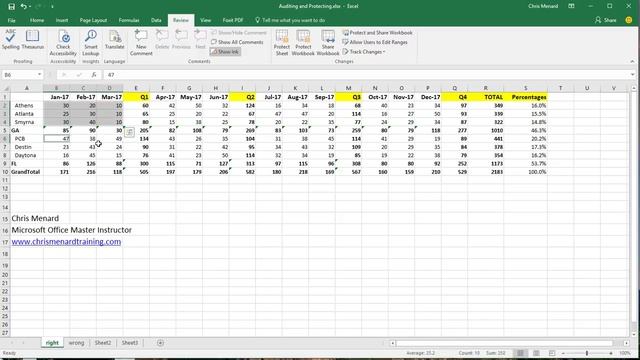Open www.chrismenardtraining.com link
The width and height of the screenshot is (640, 360).
(66, 242)
